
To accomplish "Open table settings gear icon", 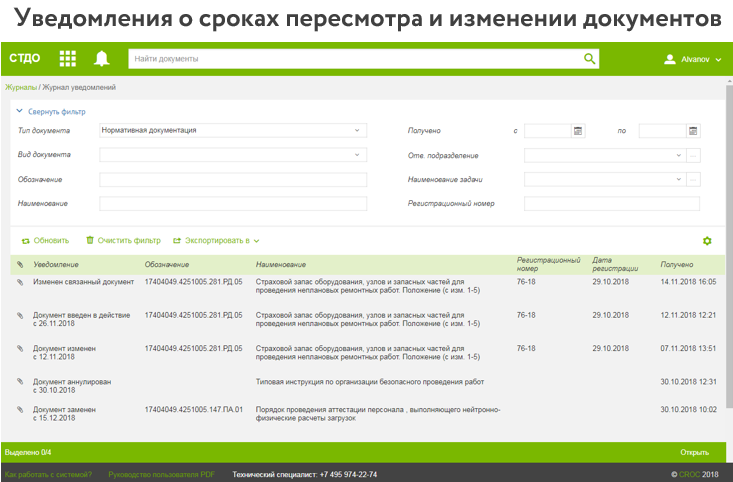I will 707,241.
